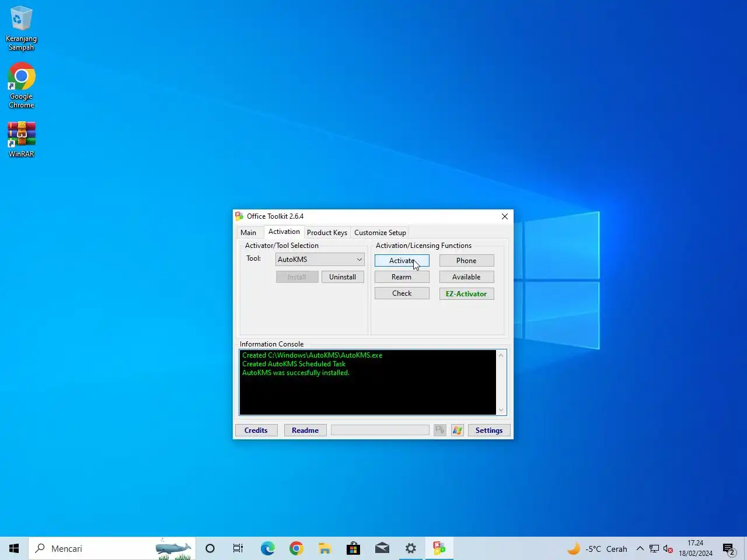Open Task View in taskbar
747x560 pixels.
[x=238, y=548]
